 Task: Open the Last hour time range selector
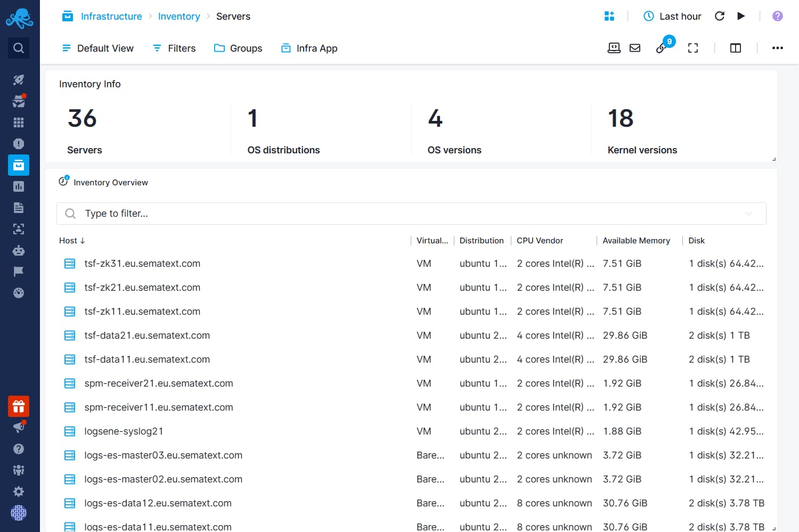(x=672, y=16)
